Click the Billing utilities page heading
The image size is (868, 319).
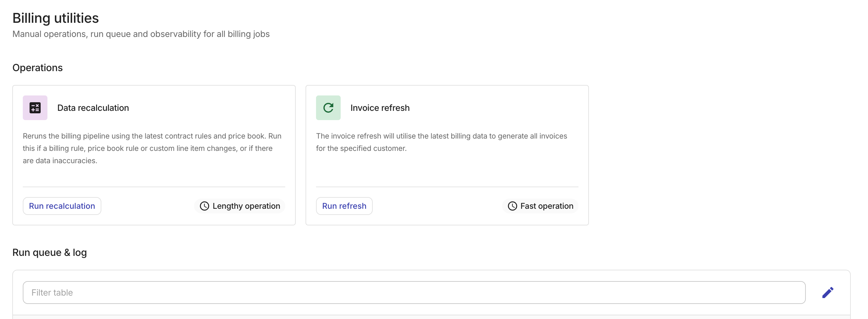(56, 18)
